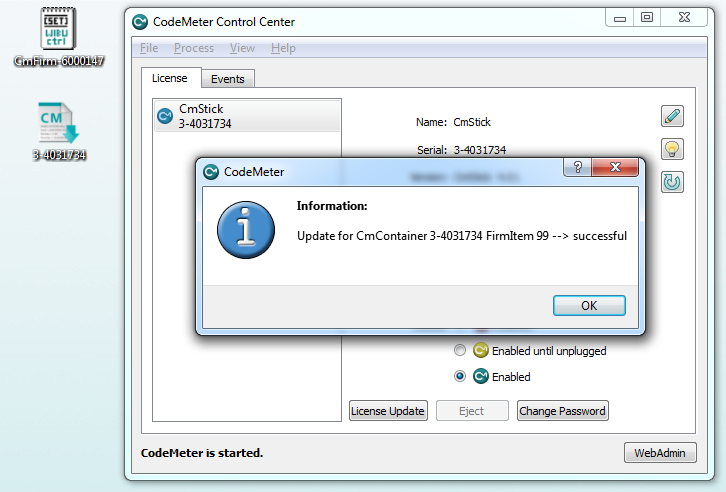Maximize the CodeMeter Control Center window
Viewport: 726px width, 492px height.
(647, 18)
